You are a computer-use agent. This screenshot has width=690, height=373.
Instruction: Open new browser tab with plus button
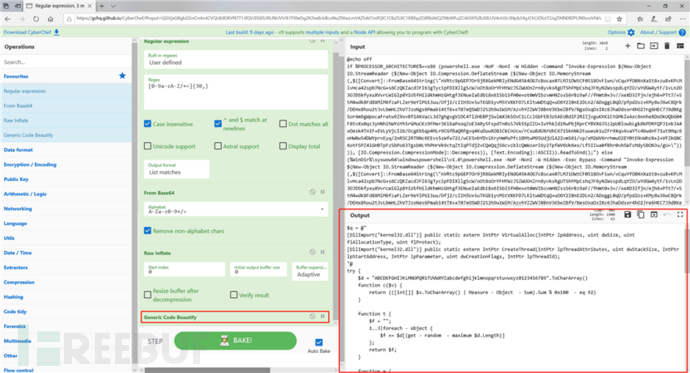point(102,6)
